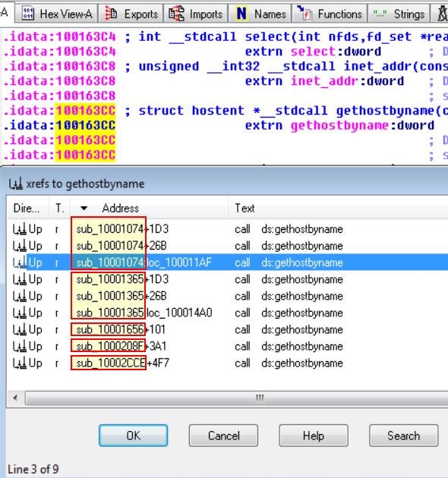448x478 pixels.
Task: Click the Hex View-A tab icon
Action: pyautogui.click(x=28, y=14)
